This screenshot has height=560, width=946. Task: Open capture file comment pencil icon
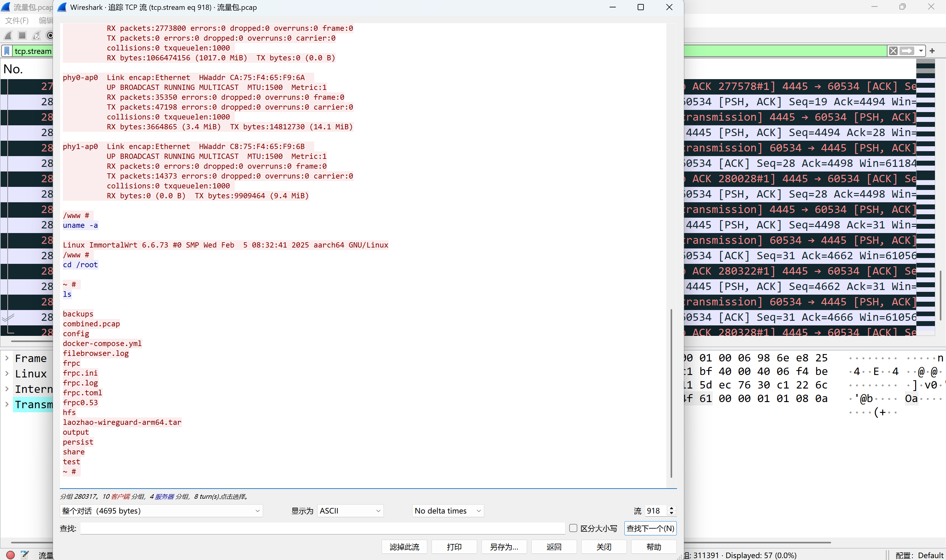click(x=25, y=555)
